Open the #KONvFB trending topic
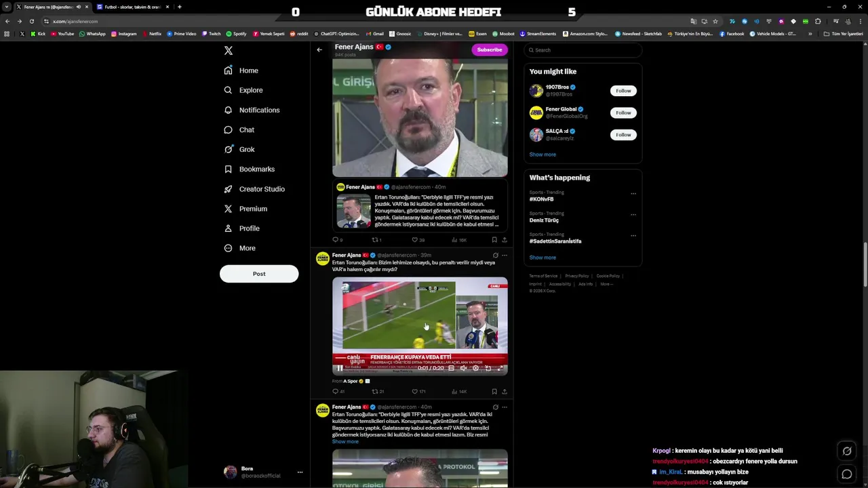This screenshot has width=868, height=488. [x=541, y=199]
